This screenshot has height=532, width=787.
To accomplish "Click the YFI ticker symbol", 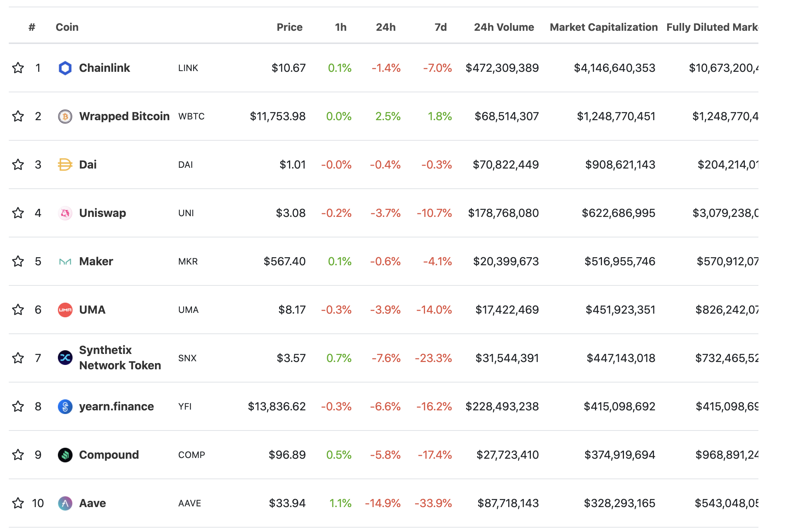I will pyautogui.click(x=185, y=407).
